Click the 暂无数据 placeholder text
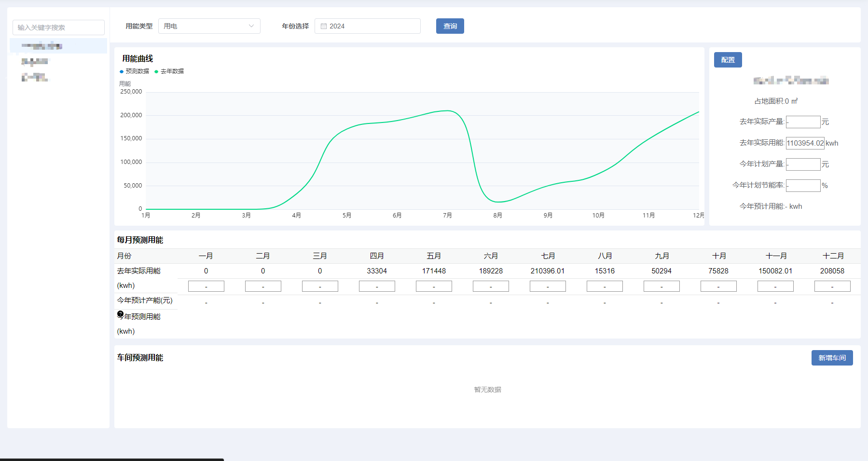This screenshot has width=868, height=461. click(487, 390)
